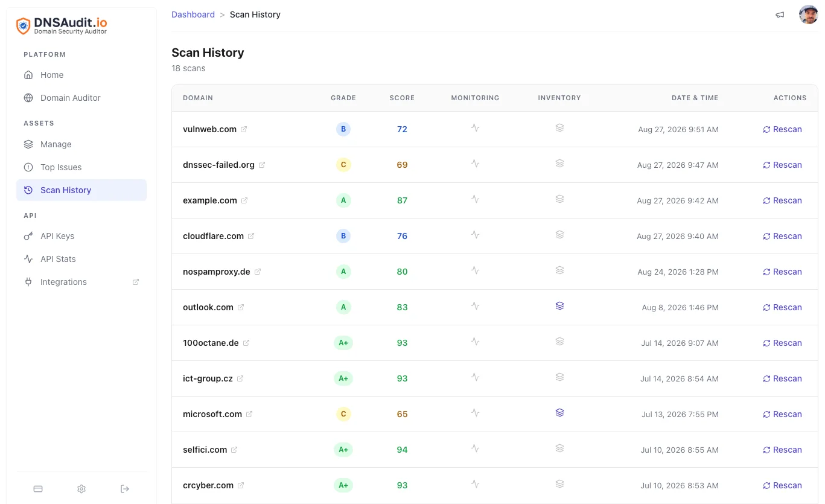This screenshot has width=825, height=504.
Task: Toggle monitoring icon for ict-group.cz
Action: tap(475, 377)
